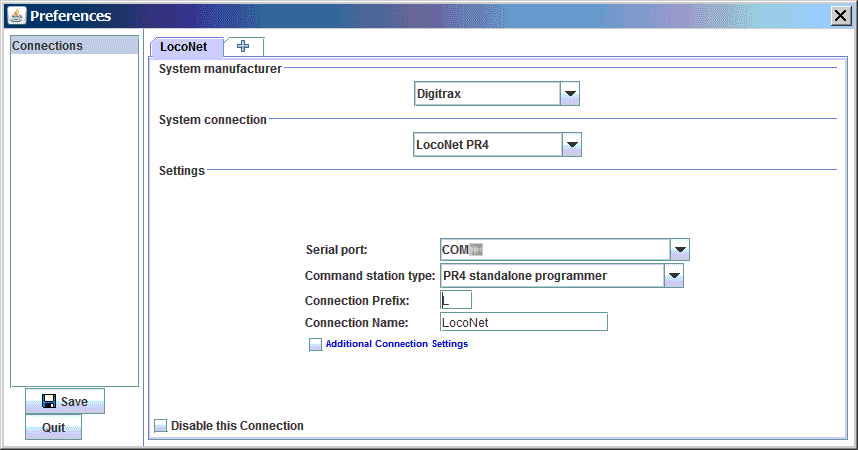This screenshot has width=858, height=450.
Task: Click the Preferences title text
Action: click(71, 16)
